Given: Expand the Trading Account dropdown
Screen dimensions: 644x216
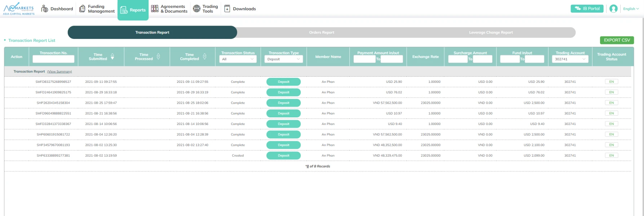Looking at the screenshot, I should [570, 59].
